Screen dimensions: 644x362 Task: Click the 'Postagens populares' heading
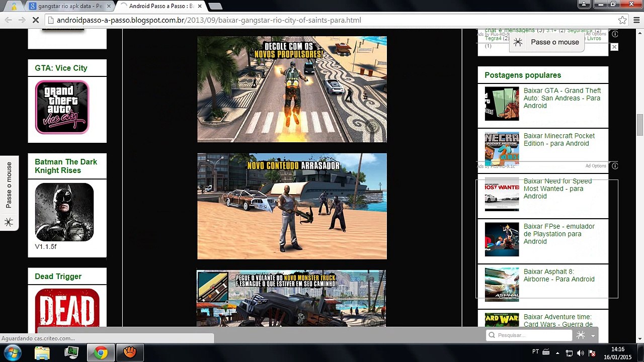[523, 75]
